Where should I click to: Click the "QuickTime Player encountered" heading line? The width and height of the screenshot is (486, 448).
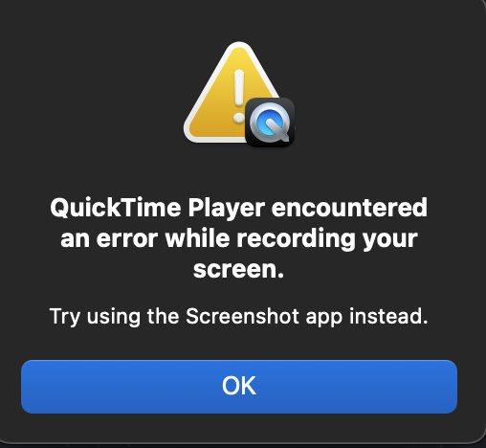tap(239, 208)
